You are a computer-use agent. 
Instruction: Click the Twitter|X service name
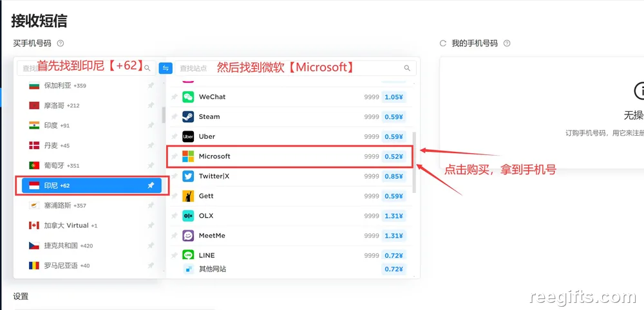[x=214, y=176]
